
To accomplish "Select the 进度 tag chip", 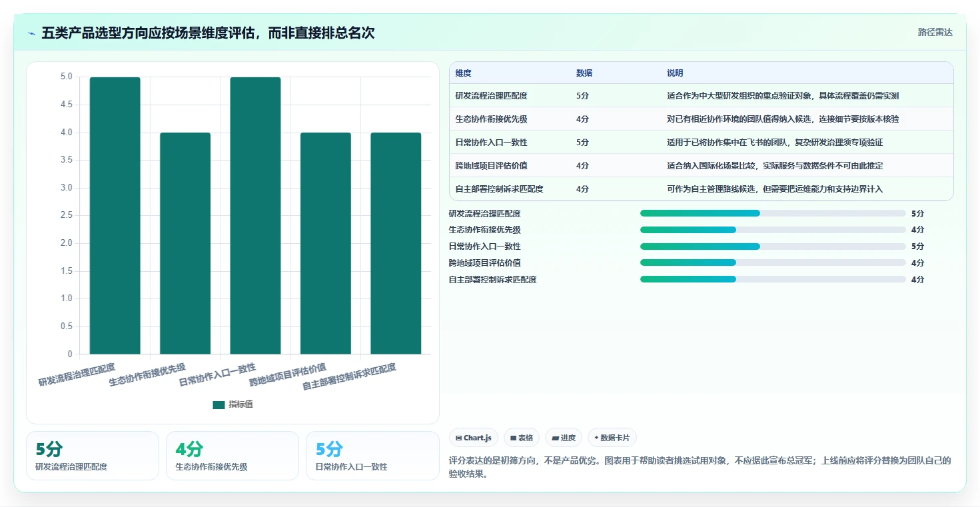I will click(x=564, y=438).
